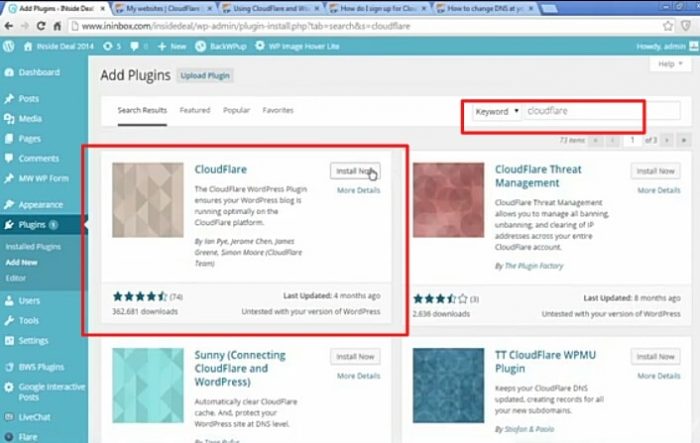Switch to My websites CloudFlare browser tab
The height and width of the screenshot is (443, 700).
coord(163,8)
